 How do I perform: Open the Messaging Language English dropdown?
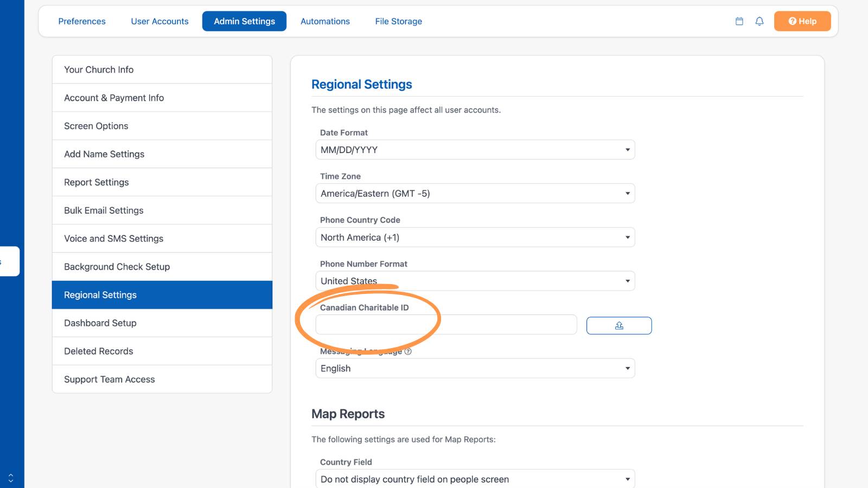[x=475, y=368]
